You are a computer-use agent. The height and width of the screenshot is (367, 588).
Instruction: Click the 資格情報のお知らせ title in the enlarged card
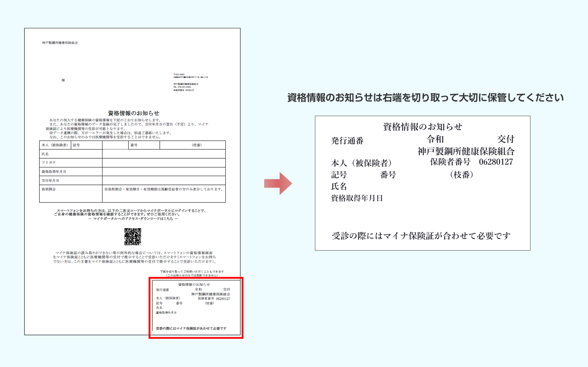coord(423,127)
